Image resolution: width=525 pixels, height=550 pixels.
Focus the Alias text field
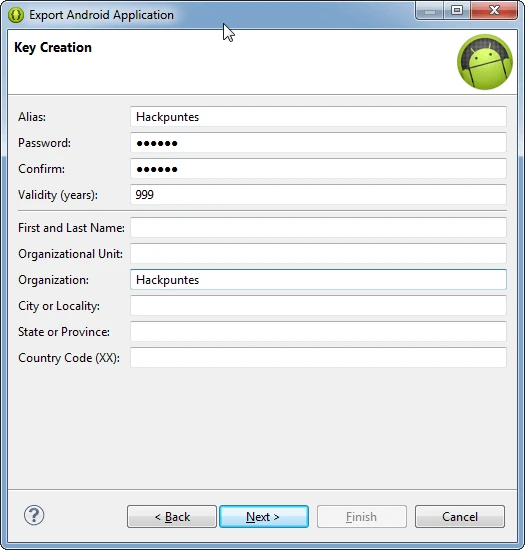click(318, 116)
